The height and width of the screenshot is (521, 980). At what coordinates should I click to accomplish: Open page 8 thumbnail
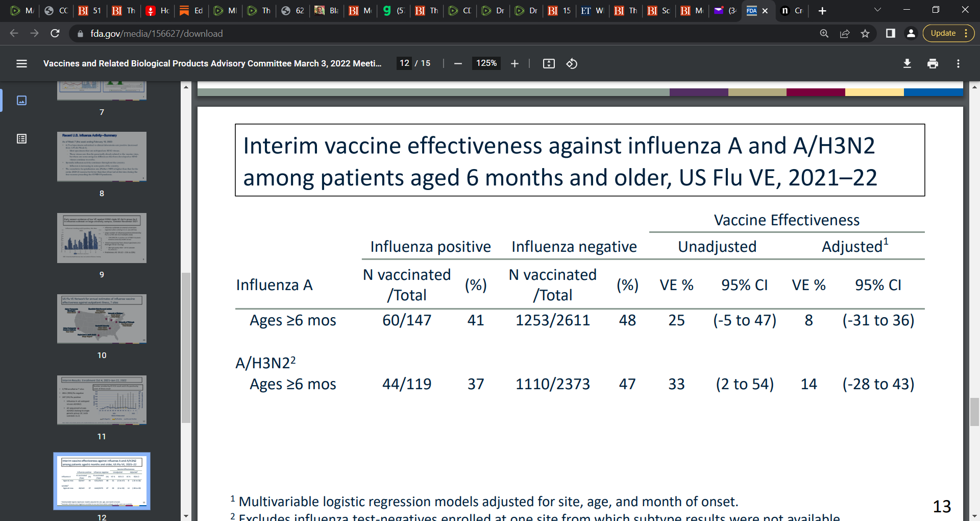pyautogui.click(x=102, y=156)
